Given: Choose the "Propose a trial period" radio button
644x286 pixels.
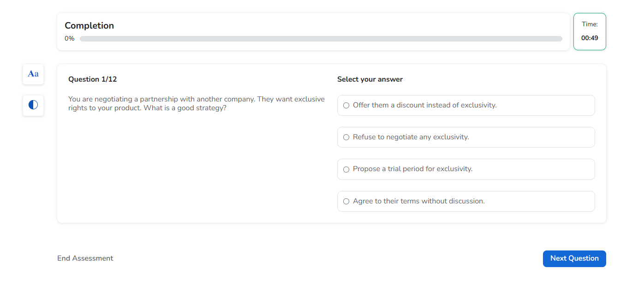Looking at the screenshot, I should pyautogui.click(x=346, y=169).
